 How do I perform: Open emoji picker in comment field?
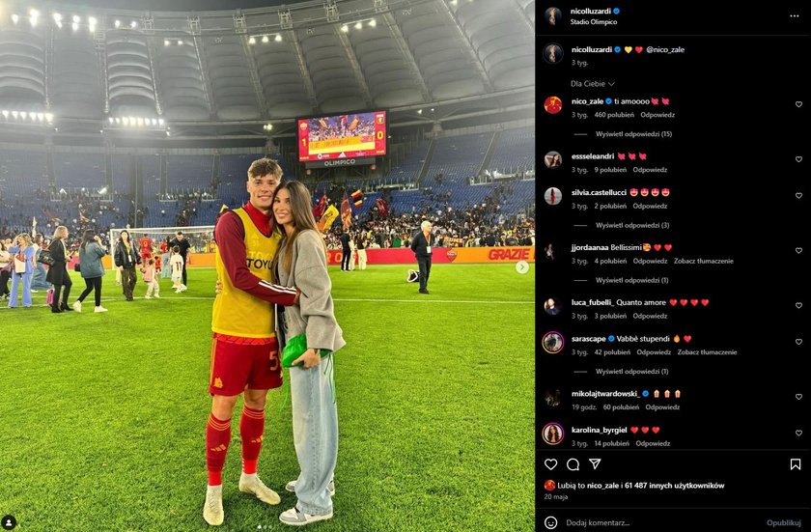pos(551,522)
